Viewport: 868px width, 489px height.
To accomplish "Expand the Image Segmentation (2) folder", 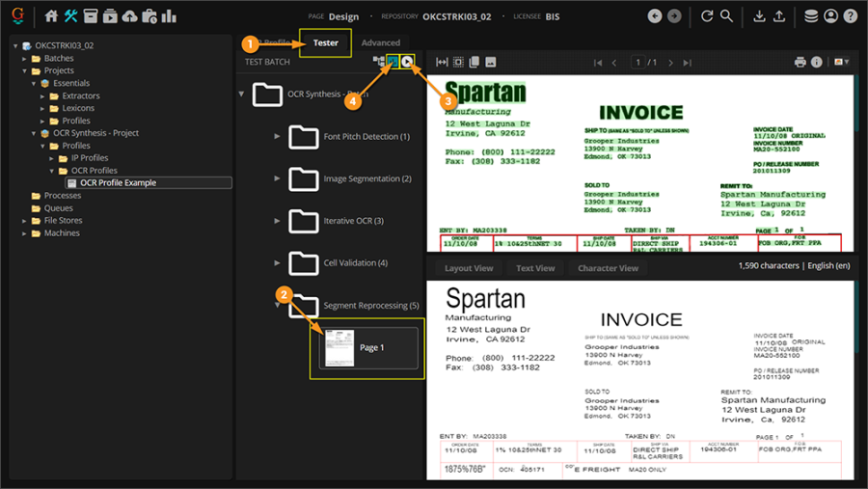I will [x=278, y=178].
